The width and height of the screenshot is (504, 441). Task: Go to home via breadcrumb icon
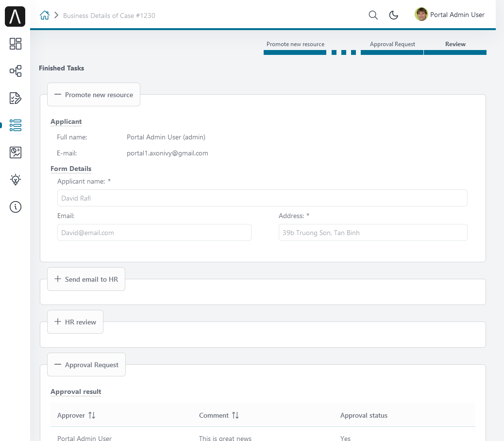coord(45,15)
